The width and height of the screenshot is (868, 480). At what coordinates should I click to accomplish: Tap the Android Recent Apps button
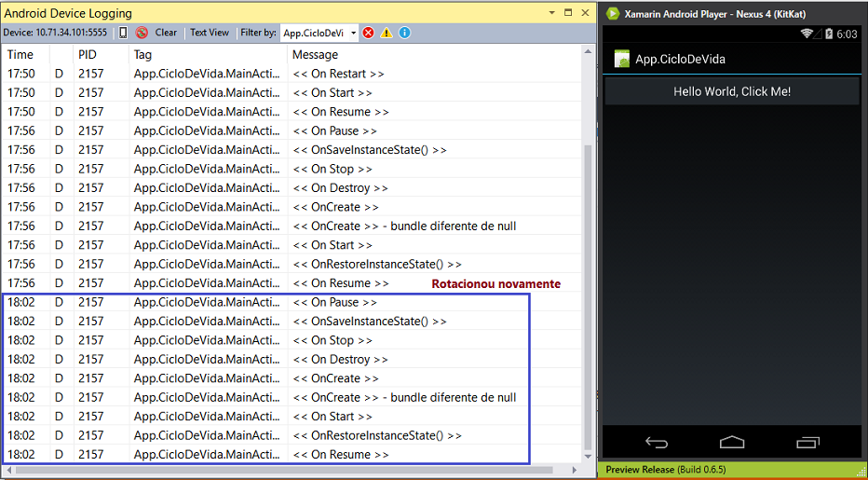pyautogui.click(x=807, y=443)
